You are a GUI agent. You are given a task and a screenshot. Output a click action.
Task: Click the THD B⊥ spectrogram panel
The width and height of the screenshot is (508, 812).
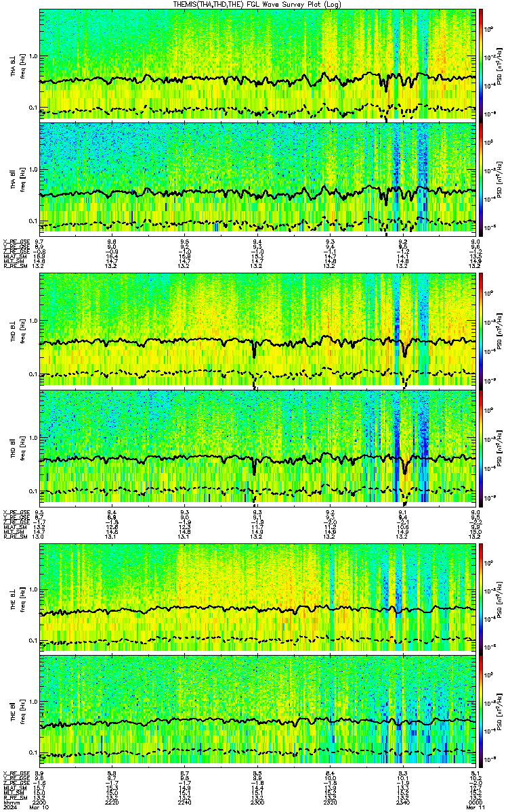[257, 331]
